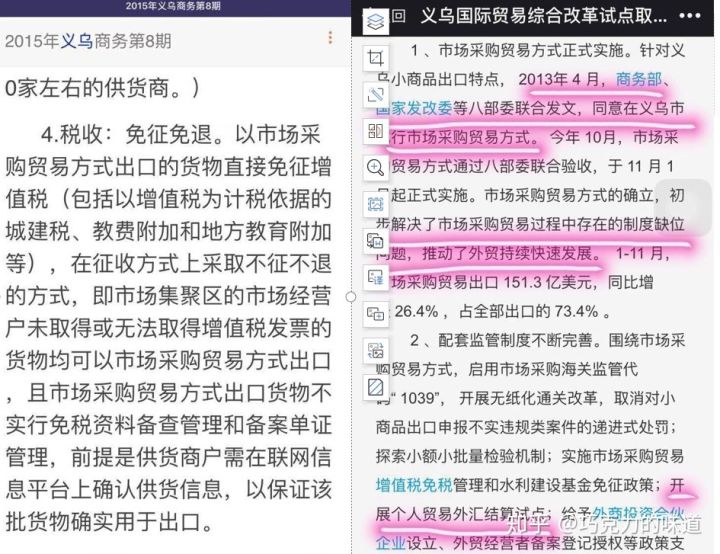This screenshot has width=720, height=554.
Task: Click the hatched square icon at toolbar bottom
Action: pyautogui.click(x=376, y=386)
